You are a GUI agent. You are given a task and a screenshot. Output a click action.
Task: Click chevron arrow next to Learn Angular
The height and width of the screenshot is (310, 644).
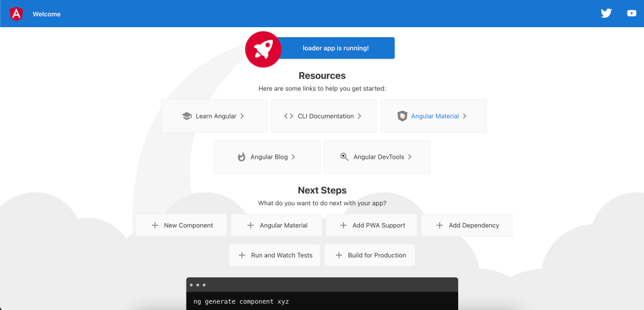242,116
